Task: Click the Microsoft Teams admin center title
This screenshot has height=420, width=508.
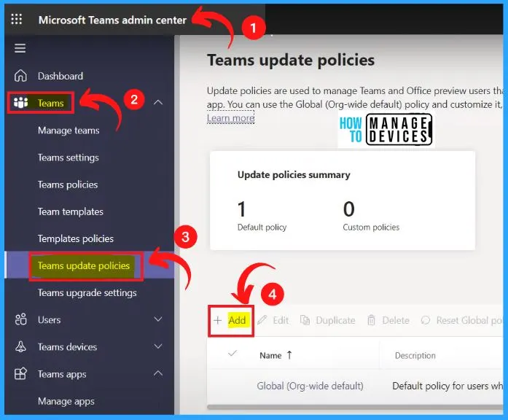Action: (x=112, y=20)
